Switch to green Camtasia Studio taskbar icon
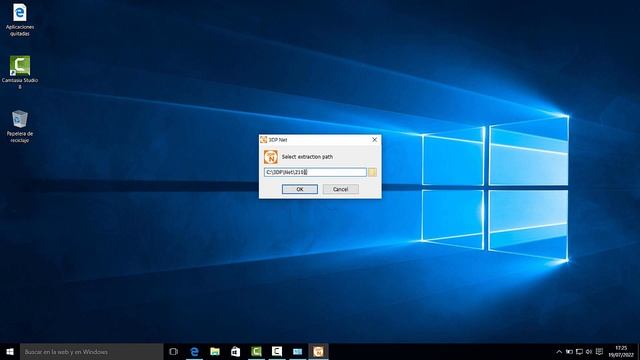The width and height of the screenshot is (640, 360). tap(256, 351)
